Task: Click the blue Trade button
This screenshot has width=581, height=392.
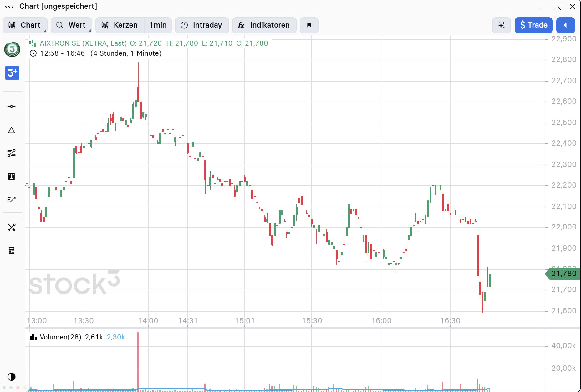Action: [533, 25]
